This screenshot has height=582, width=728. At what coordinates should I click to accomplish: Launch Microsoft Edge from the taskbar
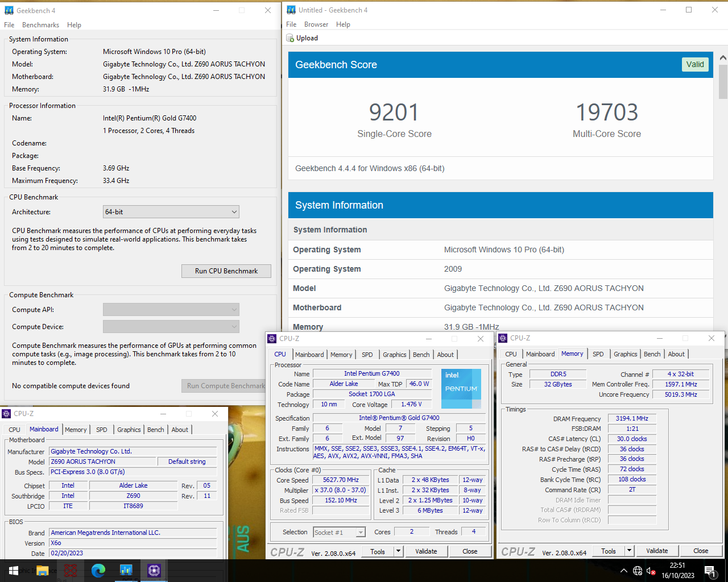(98, 571)
